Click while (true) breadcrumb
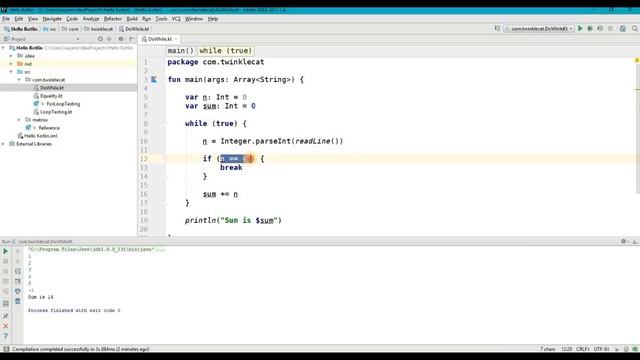 [x=225, y=51]
